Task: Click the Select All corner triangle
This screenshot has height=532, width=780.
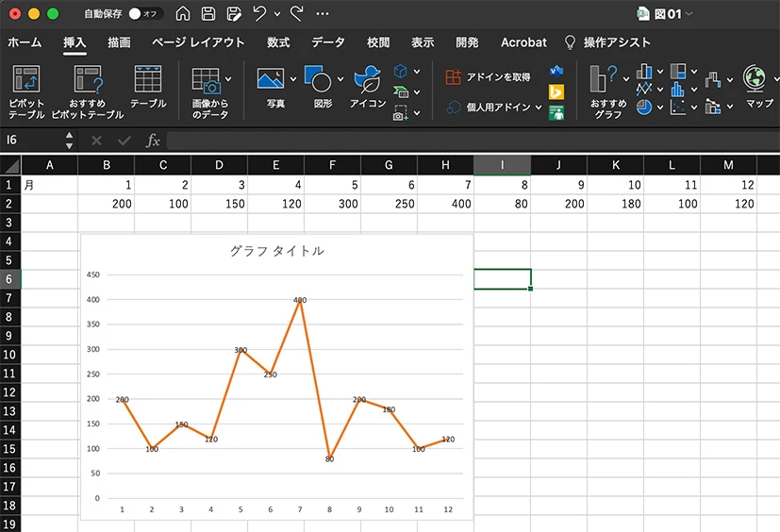Action: pyautogui.click(x=11, y=165)
